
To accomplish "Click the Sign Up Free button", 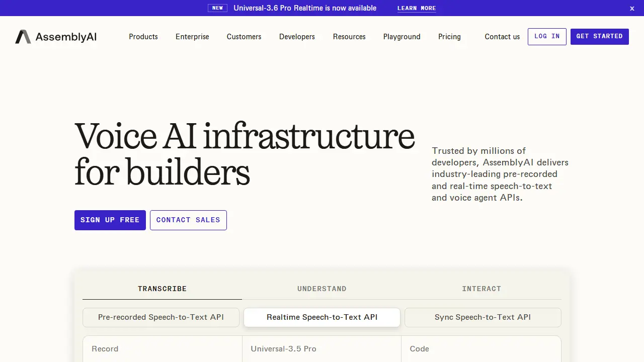I will click(110, 220).
